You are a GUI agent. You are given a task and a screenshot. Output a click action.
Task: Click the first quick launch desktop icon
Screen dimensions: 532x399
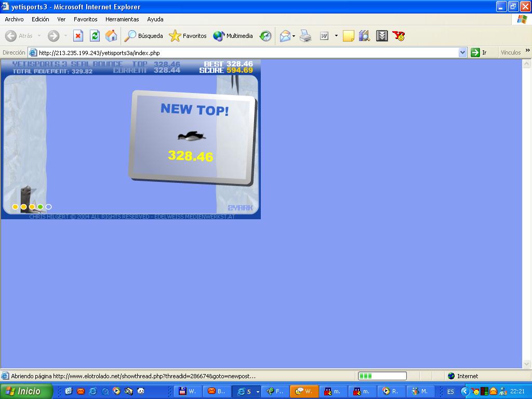(x=69, y=391)
